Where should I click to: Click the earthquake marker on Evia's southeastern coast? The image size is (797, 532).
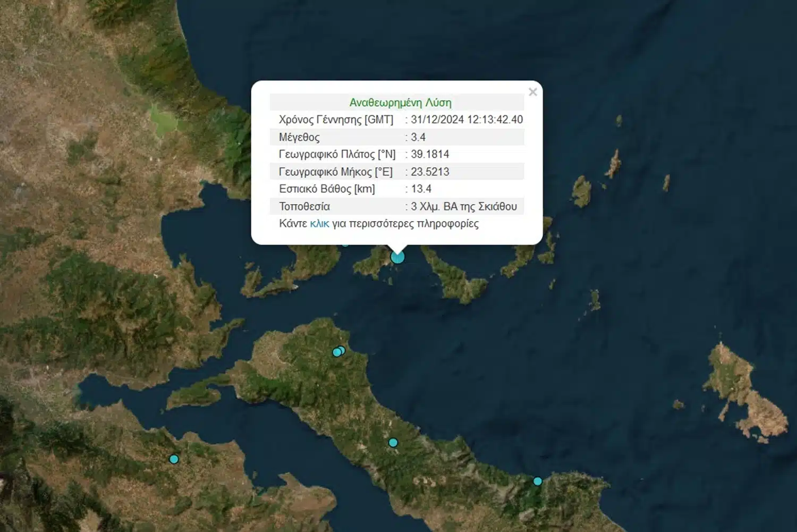click(x=538, y=482)
